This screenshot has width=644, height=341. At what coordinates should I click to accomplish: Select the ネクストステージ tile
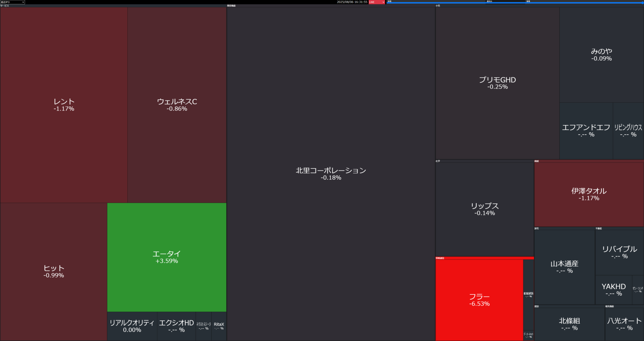point(204,326)
